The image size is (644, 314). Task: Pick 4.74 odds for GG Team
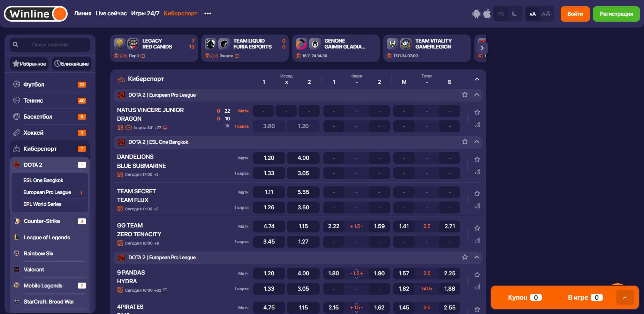pos(268,226)
